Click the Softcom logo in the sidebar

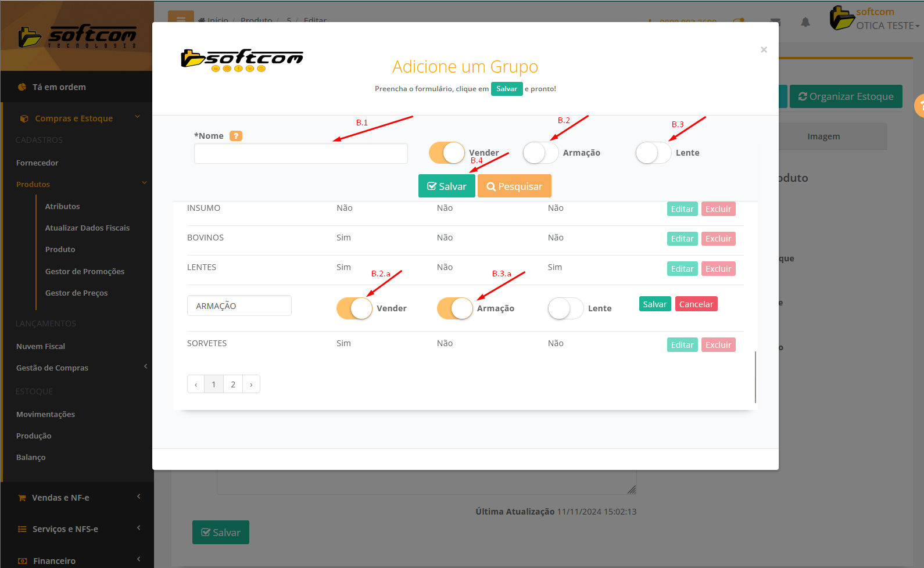(77, 37)
